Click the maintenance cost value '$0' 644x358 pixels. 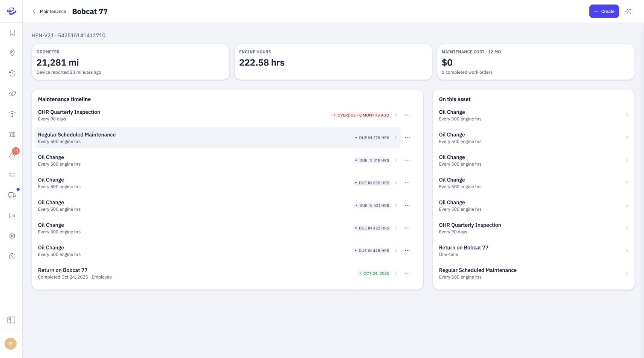447,62
